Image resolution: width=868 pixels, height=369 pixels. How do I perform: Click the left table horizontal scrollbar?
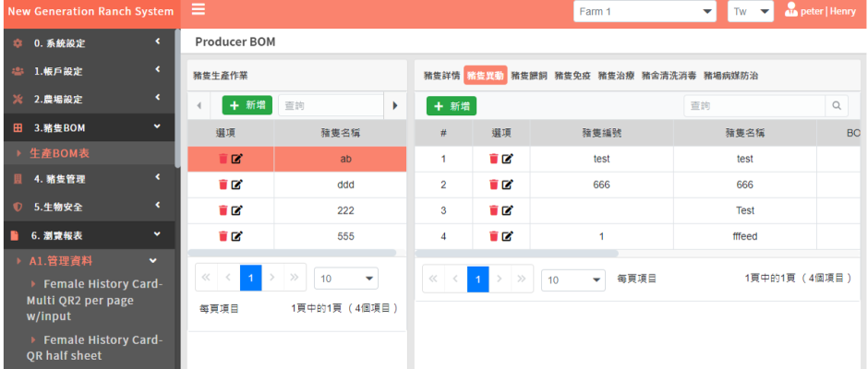[x=292, y=253]
